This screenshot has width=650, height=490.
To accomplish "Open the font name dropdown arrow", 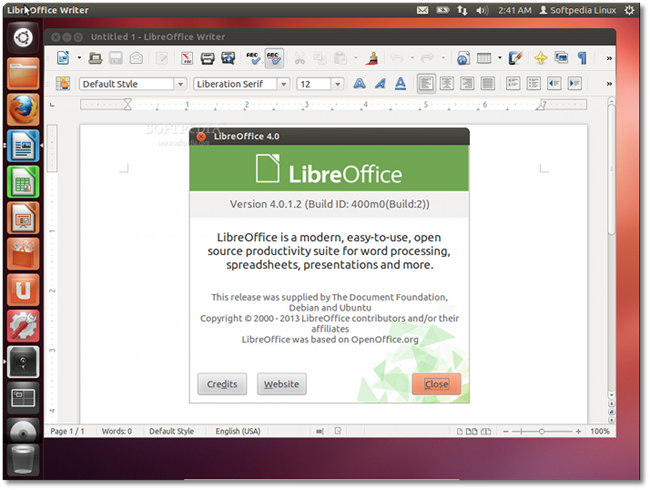I will point(284,84).
